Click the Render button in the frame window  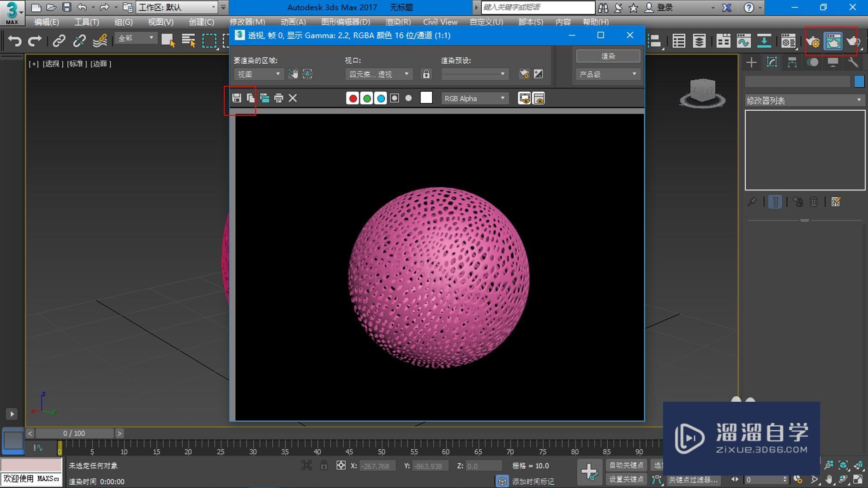[x=608, y=56]
